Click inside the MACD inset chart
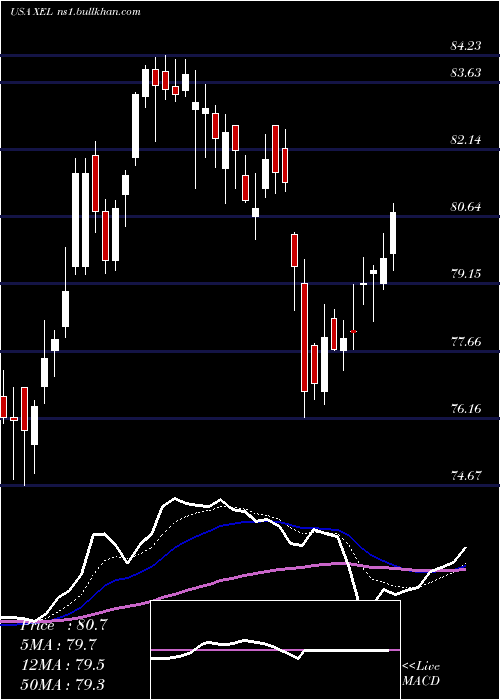This screenshot has height=700, width=500. (x=275, y=650)
